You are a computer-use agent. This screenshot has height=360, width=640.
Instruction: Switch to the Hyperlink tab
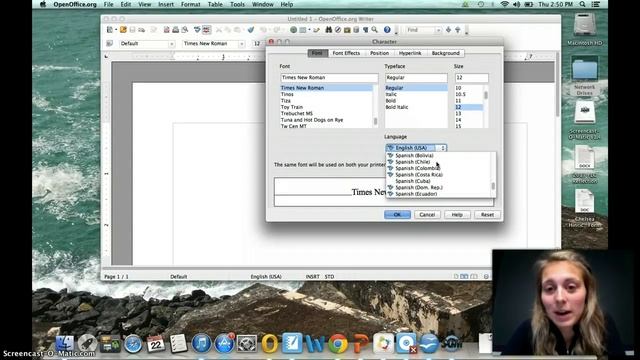(410, 53)
